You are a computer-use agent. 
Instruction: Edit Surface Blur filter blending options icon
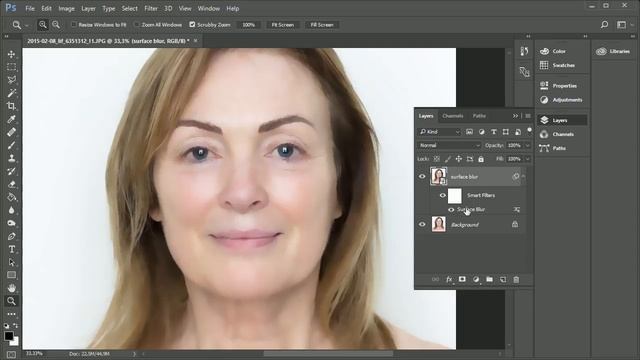pos(517,209)
